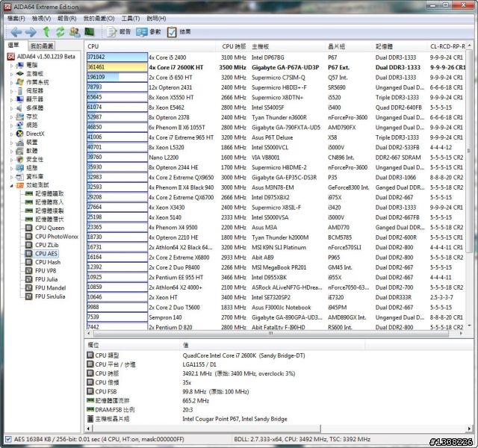478x448 pixels.
Task: Select the 12x Opteron 2431 row
Action: pos(276,87)
